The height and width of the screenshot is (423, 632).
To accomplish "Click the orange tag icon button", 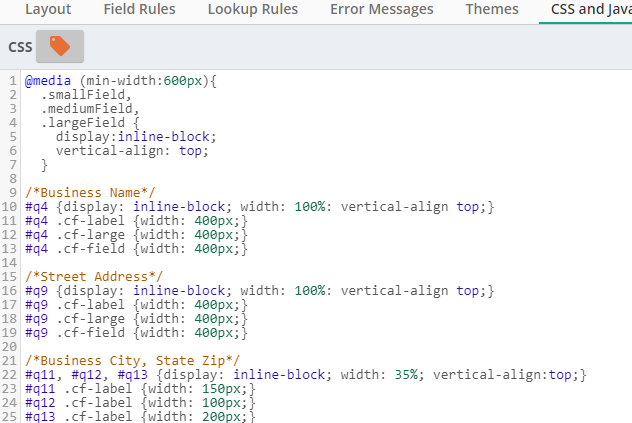I will [x=60, y=46].
